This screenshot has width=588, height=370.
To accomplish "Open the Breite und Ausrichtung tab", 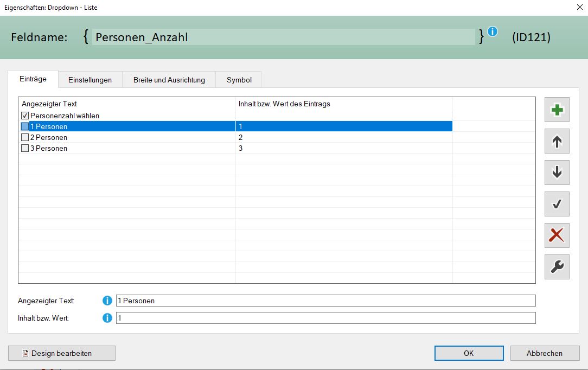I will click(x=169, y=80).
